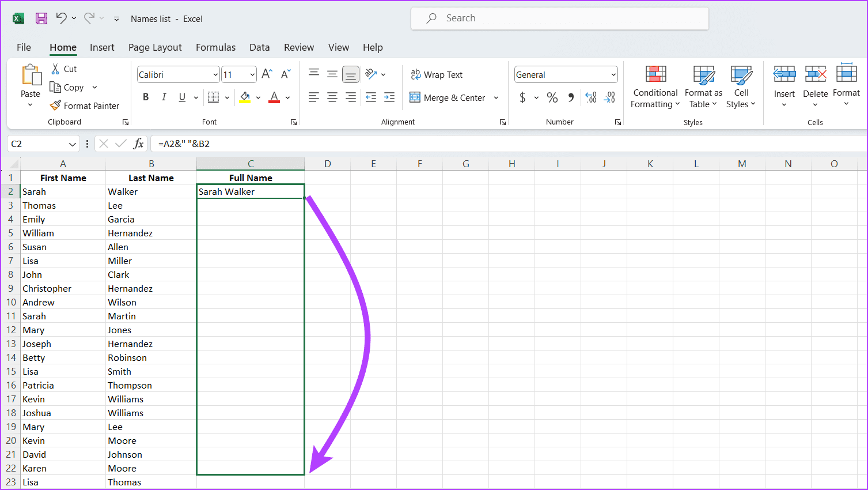Expand the Copy options arrow
The width and height of the screenshot is (868, 490).
[x=94, y=88]
